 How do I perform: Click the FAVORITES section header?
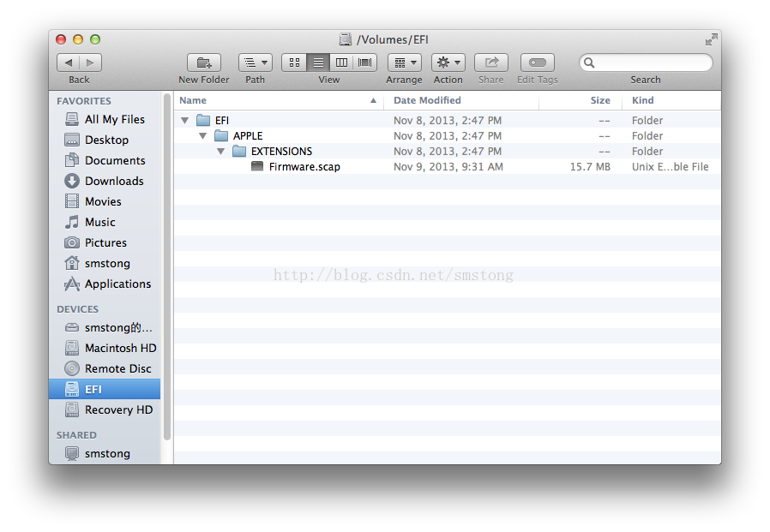click(84, 101)
